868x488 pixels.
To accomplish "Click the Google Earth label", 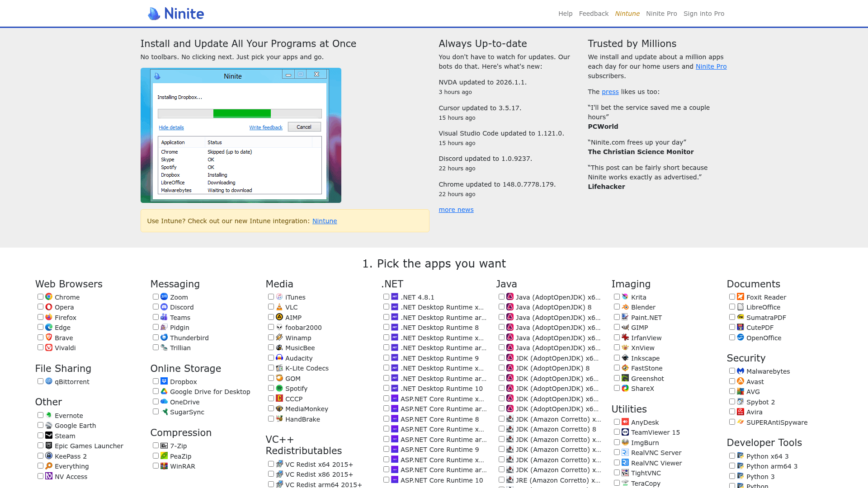I will [x=75, y=426].
